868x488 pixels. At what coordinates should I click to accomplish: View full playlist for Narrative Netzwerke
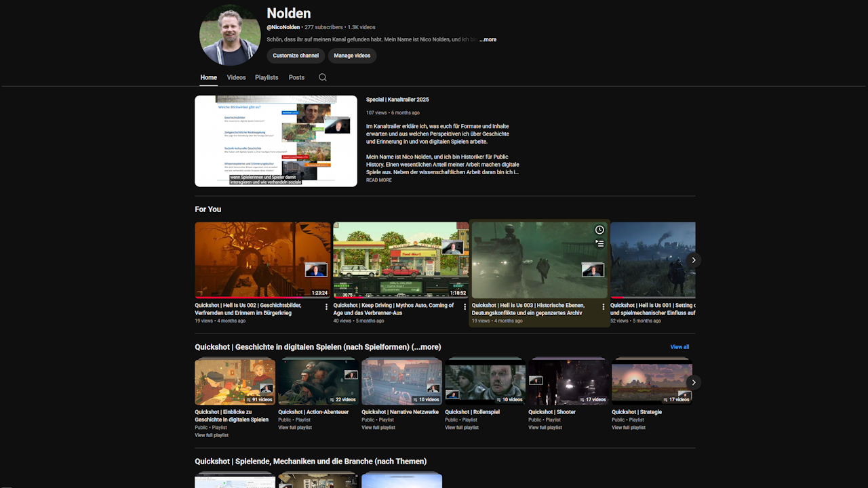(x=378, y=428)
